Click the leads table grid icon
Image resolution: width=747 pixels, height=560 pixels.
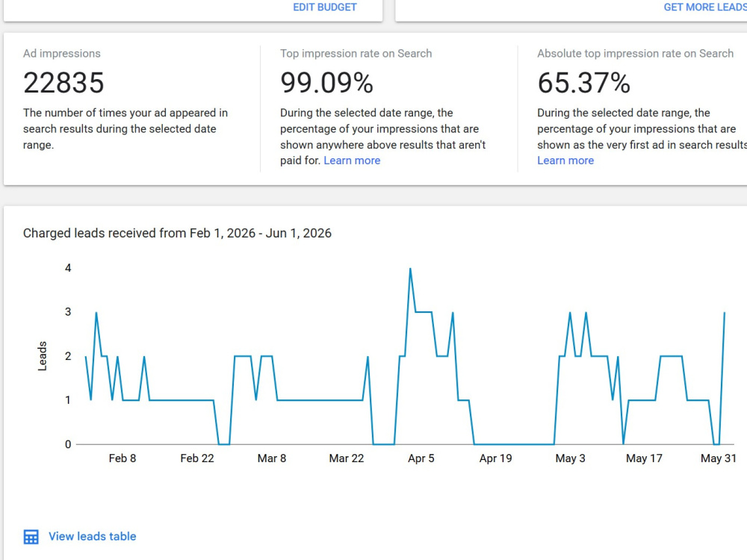tap(31, 537)
